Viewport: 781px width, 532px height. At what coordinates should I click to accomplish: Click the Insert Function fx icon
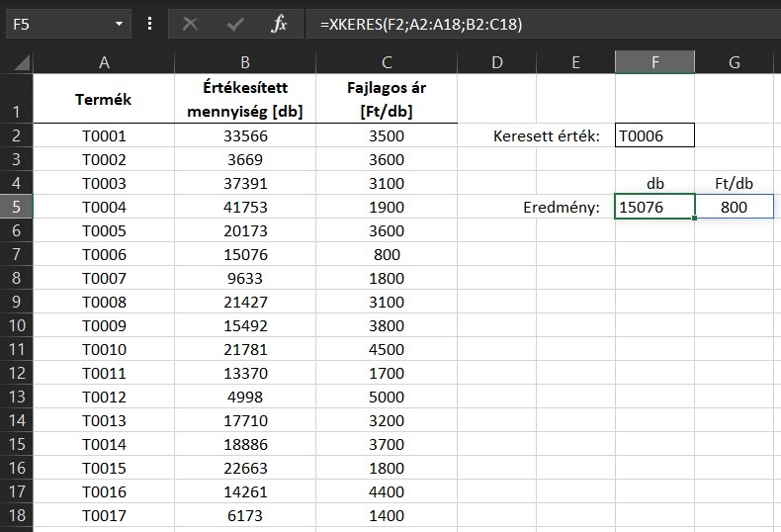coord(279,24)
